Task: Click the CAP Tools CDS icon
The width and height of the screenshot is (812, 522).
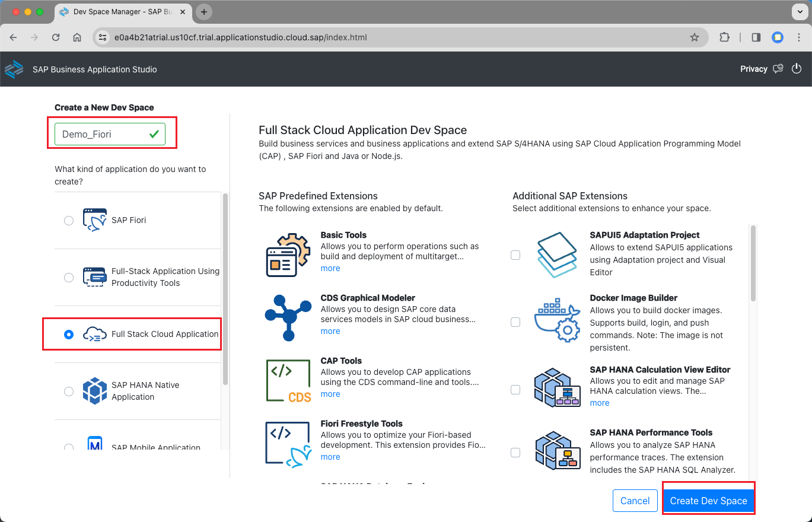Action: point(288,381)
